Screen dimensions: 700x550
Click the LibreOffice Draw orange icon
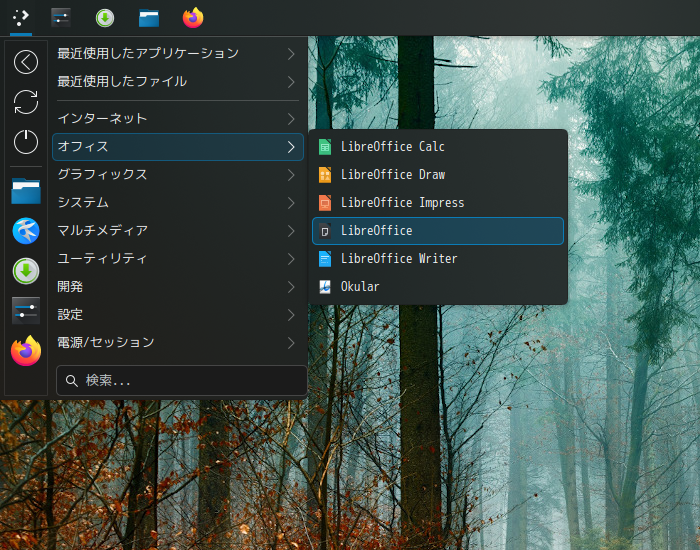[325, 175]
